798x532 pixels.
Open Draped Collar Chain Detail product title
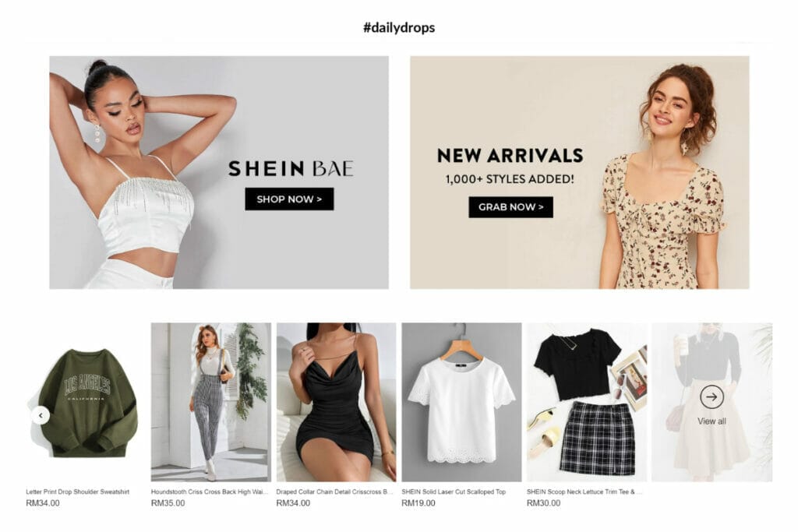tap(334, 491)
